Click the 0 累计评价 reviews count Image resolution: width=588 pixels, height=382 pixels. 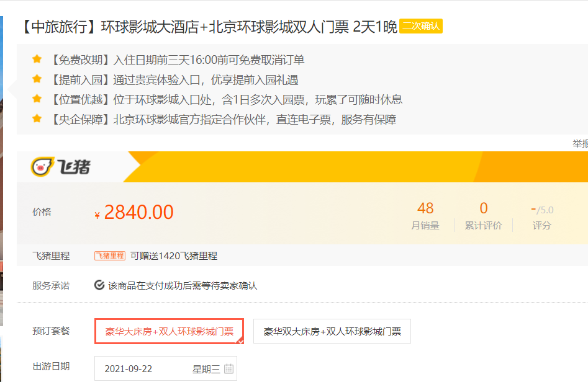[x=483, y=216]
